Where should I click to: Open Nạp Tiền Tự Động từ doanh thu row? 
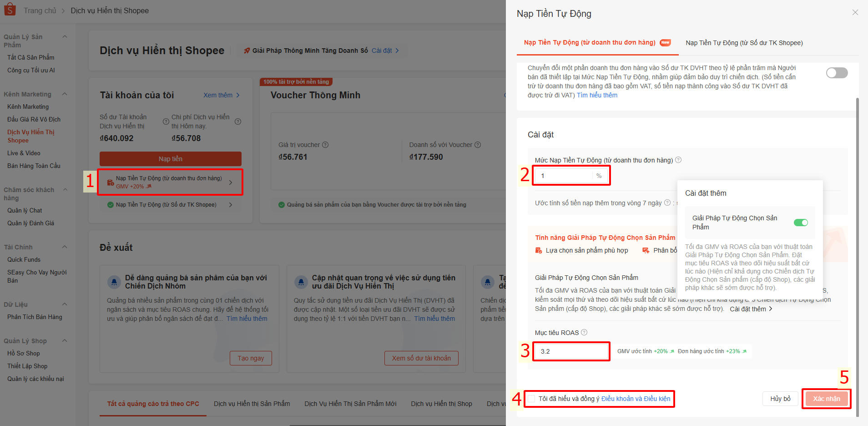tap(170, 182)
